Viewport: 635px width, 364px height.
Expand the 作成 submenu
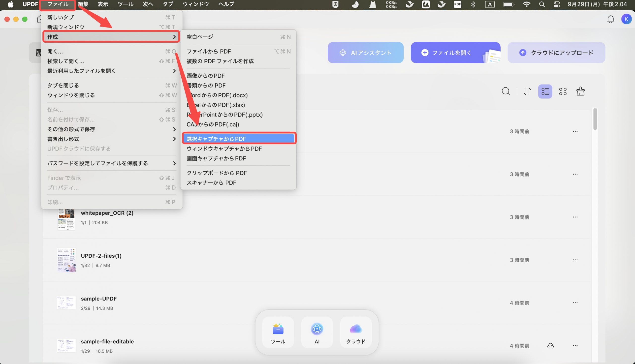(x=111, y=37)
